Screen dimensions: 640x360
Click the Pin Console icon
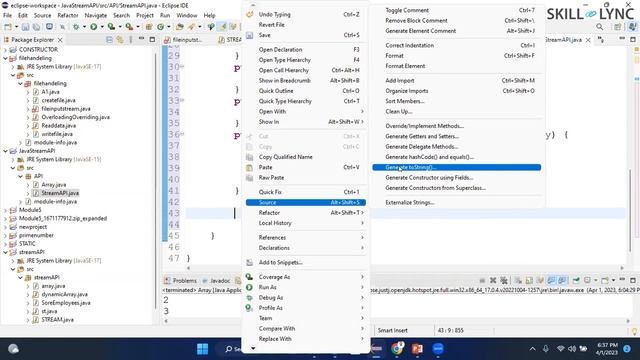[576, 280]
